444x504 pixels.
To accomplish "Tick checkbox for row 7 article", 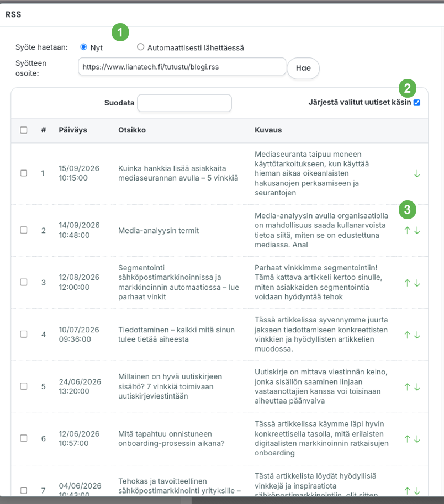I will pyautogui.click(x=23, y=491).
